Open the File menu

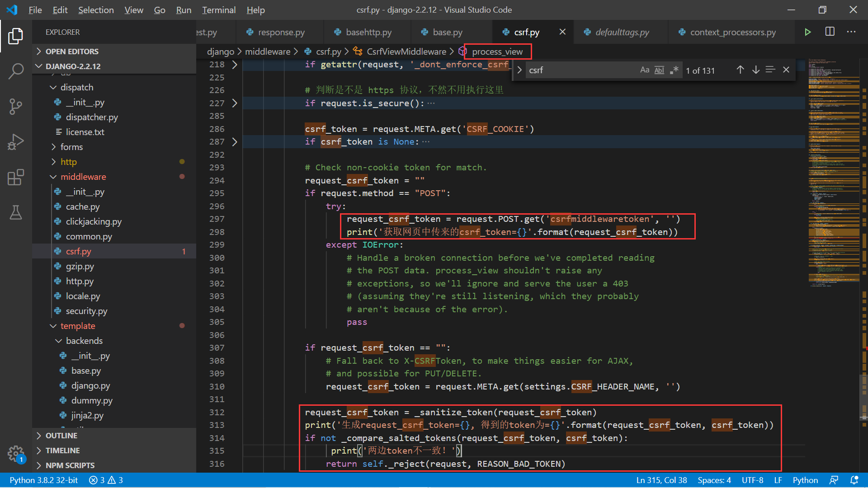35,10
